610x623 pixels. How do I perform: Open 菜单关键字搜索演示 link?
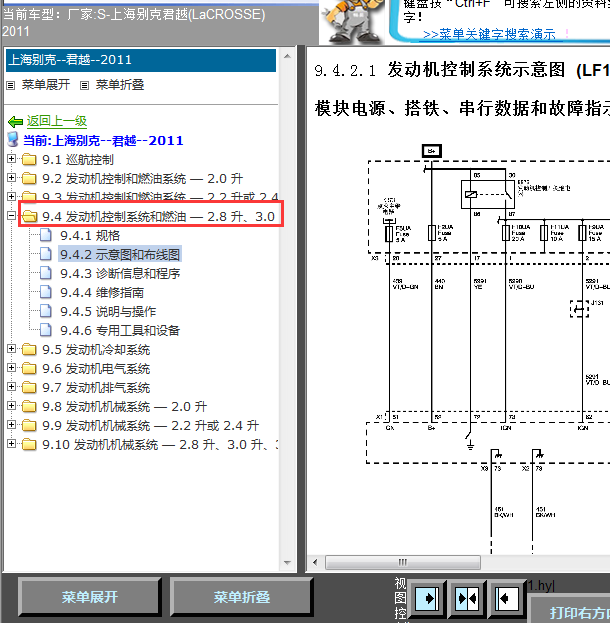coord(489,35)
